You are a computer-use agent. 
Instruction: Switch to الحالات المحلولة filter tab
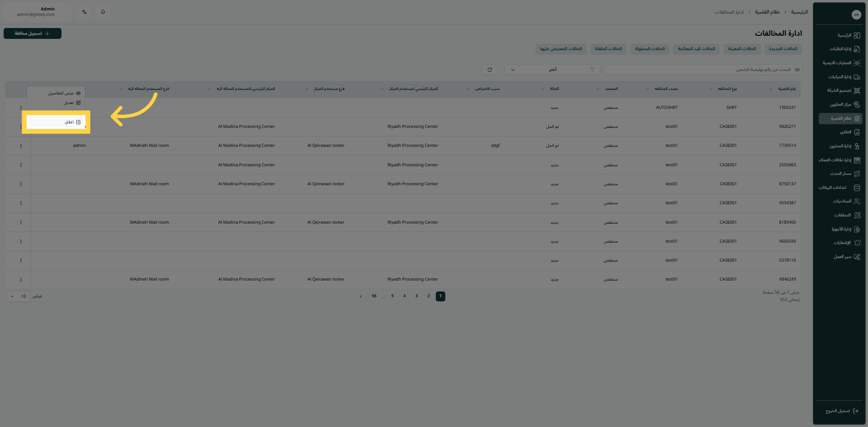(650, 49)
